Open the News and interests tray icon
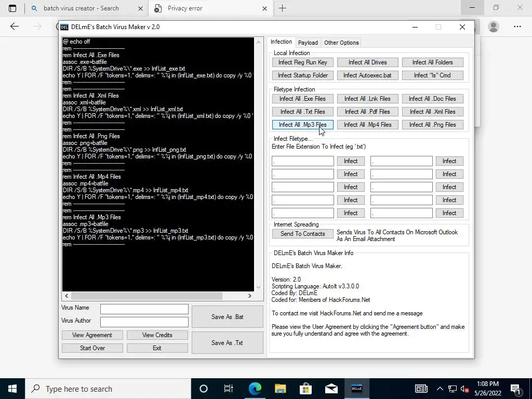The image size is (532, 399). point(421,389)
